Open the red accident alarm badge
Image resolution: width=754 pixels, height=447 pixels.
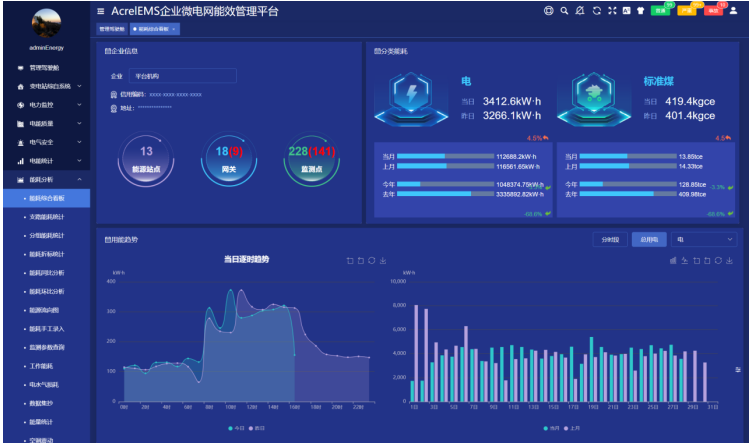(713, 11)
